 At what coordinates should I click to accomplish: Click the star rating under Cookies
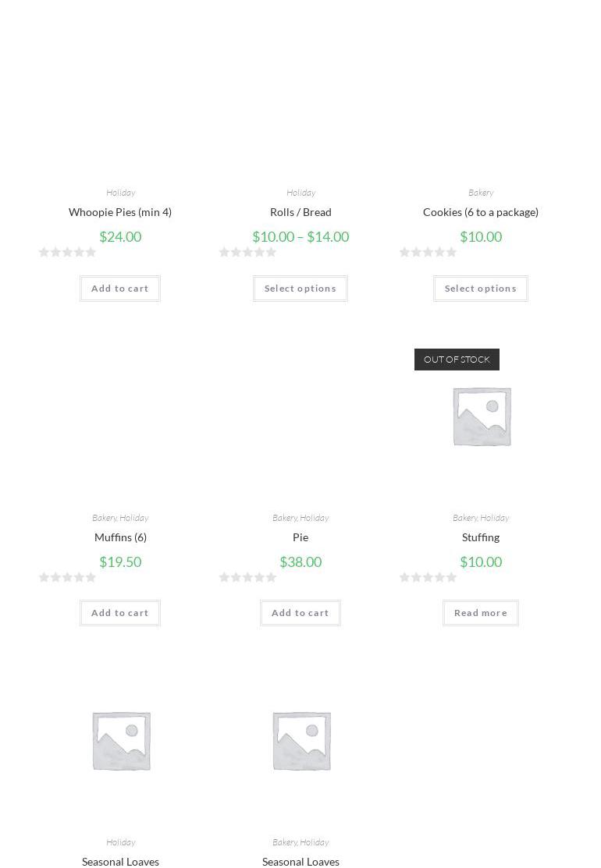coord(429,252)
